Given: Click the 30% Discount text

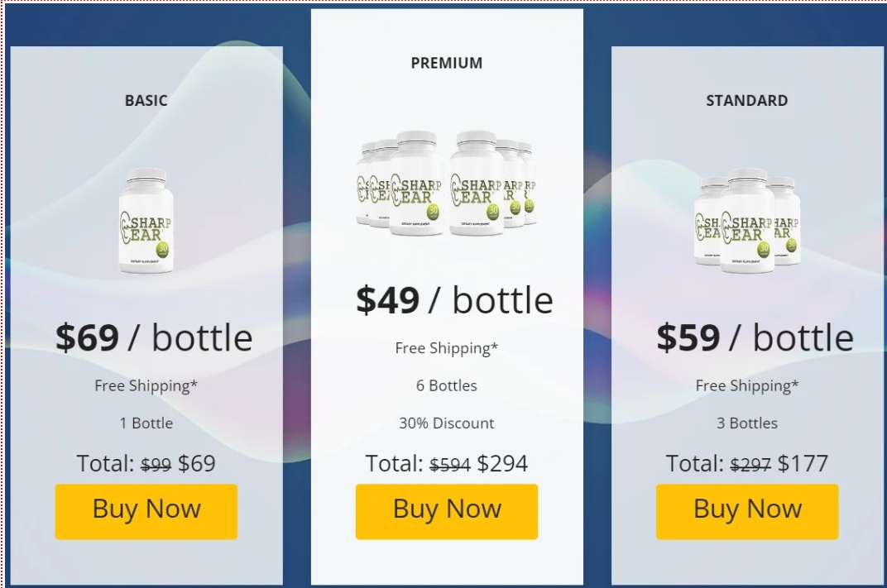Looking at the screenshot, I should coord(447,423).
